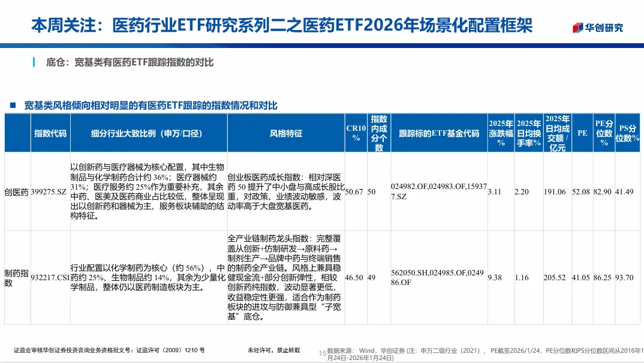Select constituent count 49
The image size is (644, 363).
[x=371, y=278]
